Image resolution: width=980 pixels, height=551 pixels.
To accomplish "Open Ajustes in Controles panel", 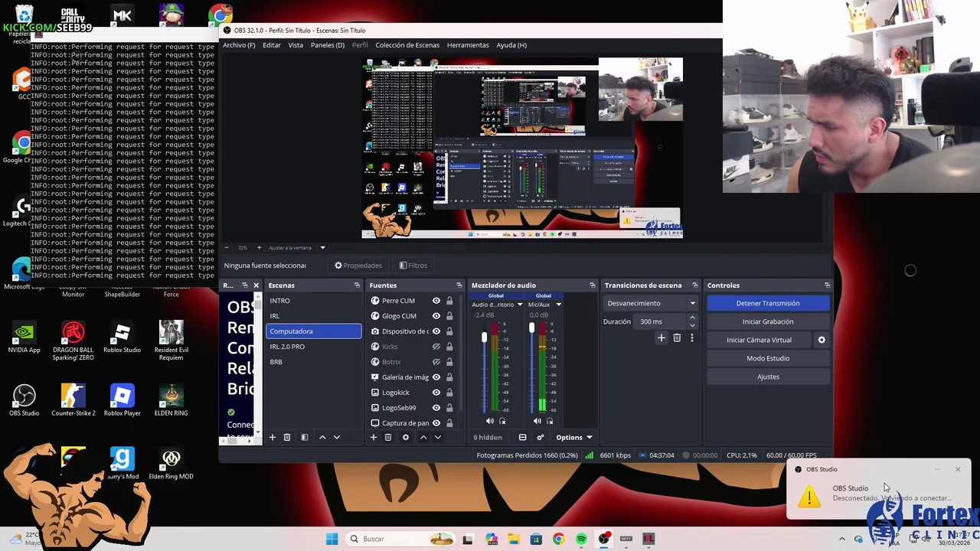I will pos(768,377).
